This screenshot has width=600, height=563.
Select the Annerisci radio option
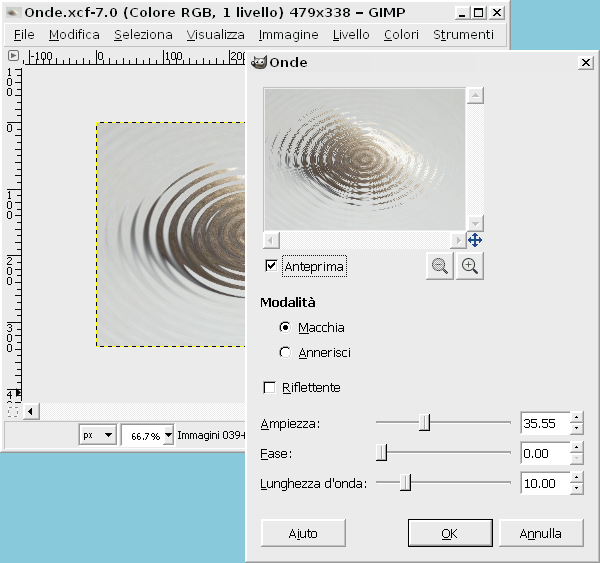286,352
